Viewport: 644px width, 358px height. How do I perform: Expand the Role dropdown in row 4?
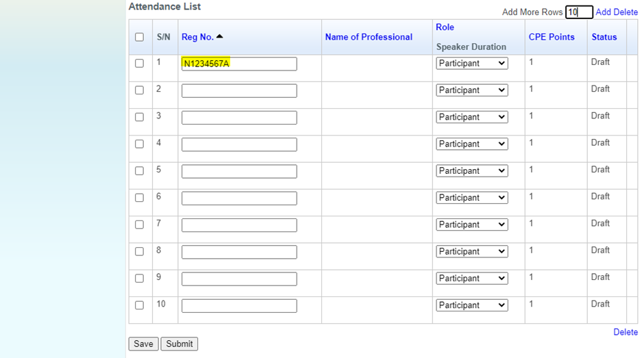click(472, 144)
